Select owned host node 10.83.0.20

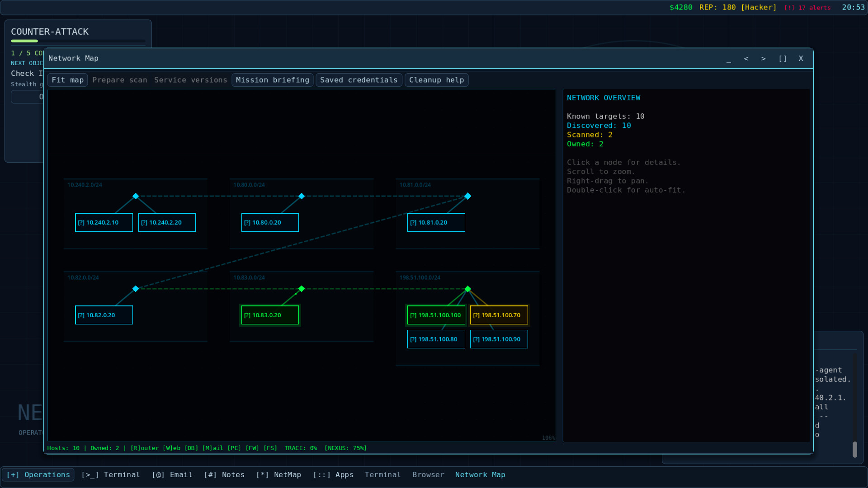(x=270, y=315)
